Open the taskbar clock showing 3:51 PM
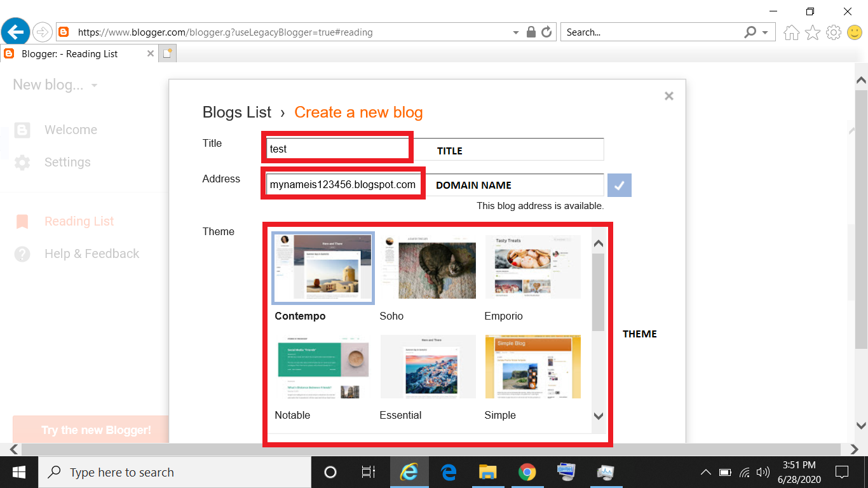This screenshot has width=868, height=488. pyautogui.click(x=799, y=472)
